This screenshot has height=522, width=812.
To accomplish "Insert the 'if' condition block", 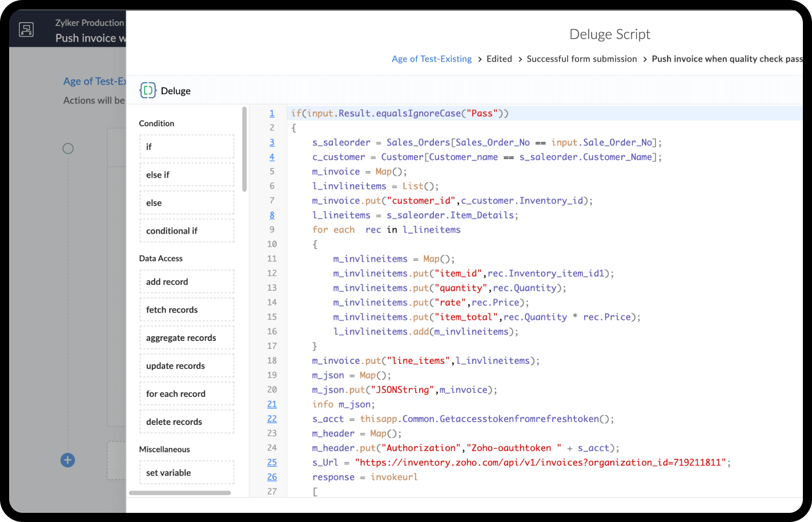I will [x=187, y=147].
